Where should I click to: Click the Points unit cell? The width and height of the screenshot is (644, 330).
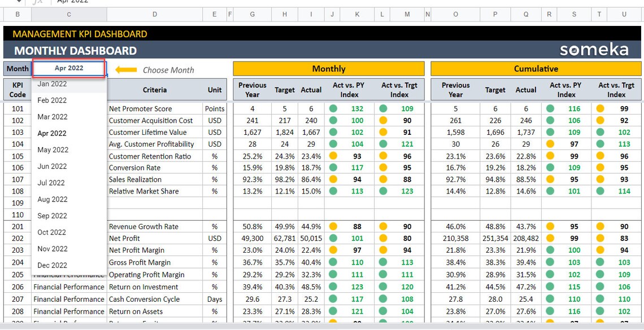click(215, 109)
